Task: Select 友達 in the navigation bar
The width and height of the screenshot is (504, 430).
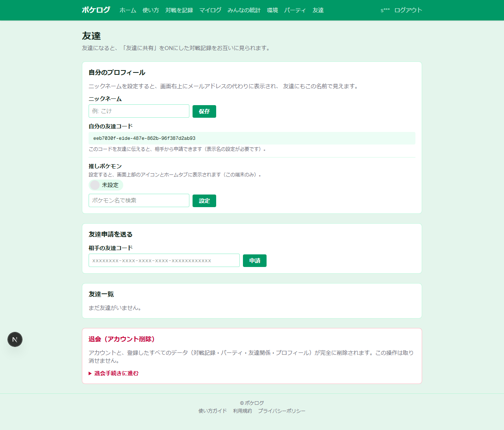Action: [318, 10]
